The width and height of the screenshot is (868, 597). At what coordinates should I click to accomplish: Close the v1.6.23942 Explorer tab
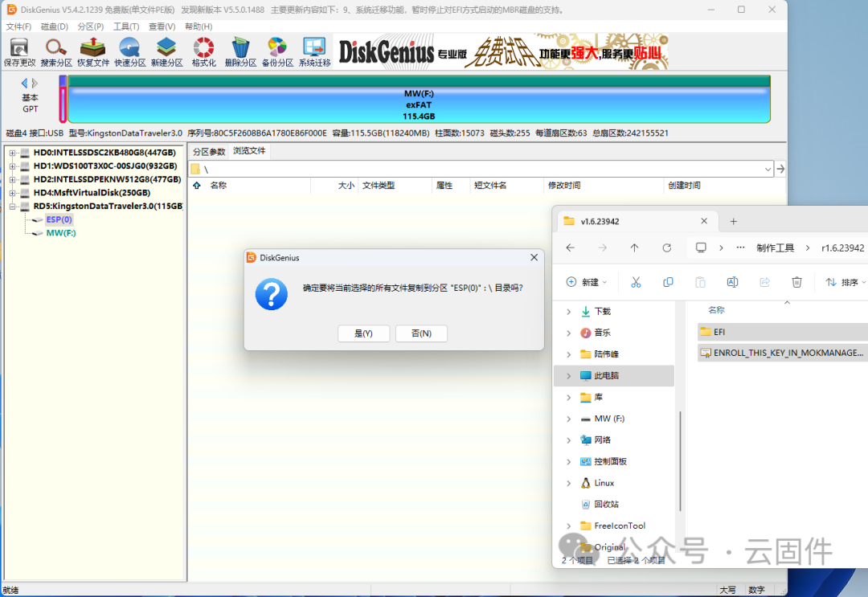pos(704,221)
